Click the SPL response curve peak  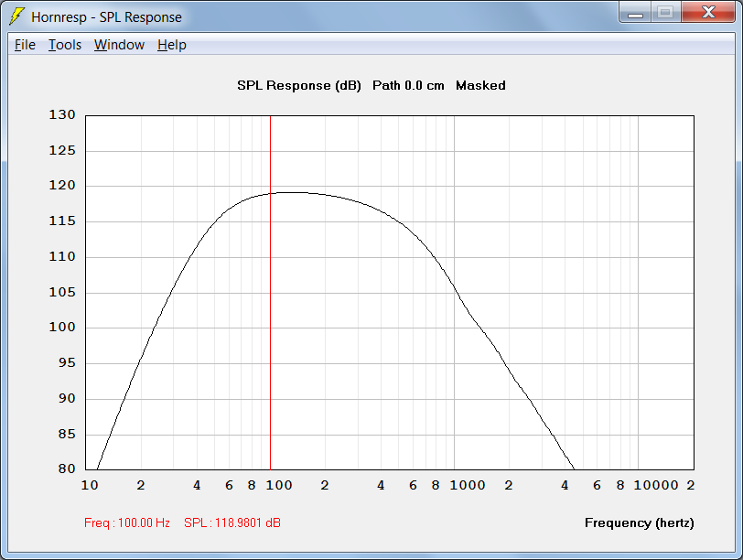tap(294, 192)
